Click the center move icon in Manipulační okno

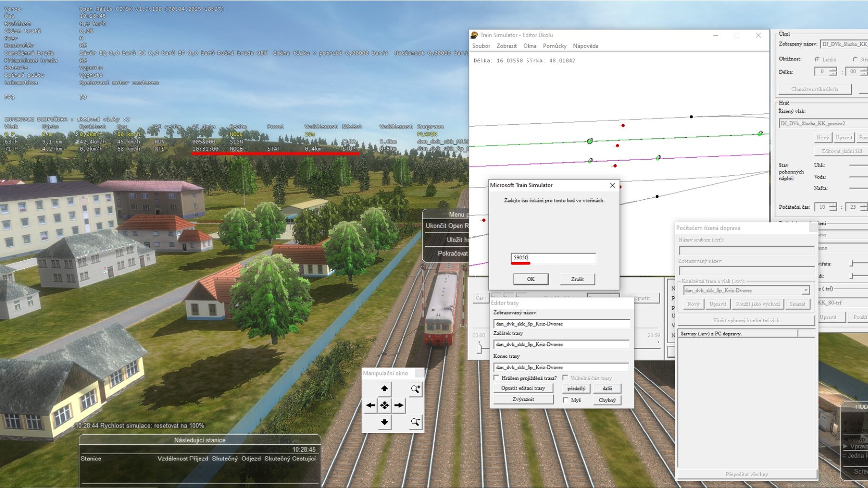pyautogui.click(x=384, y=406)
